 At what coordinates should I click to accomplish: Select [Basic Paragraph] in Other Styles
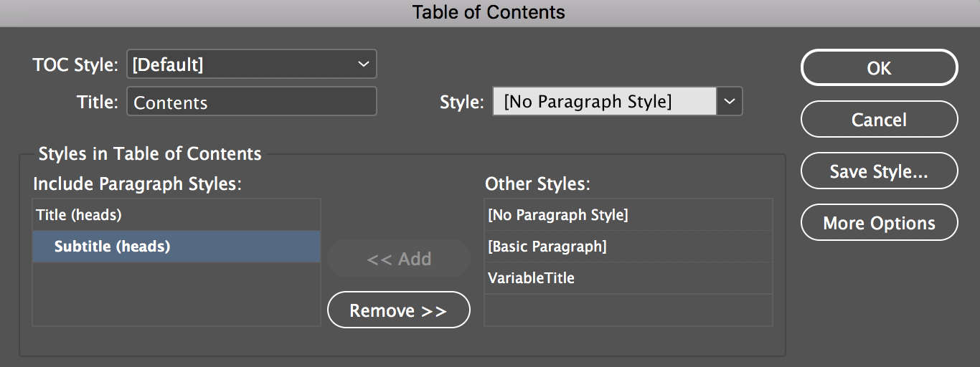click(x=628, y=247)
